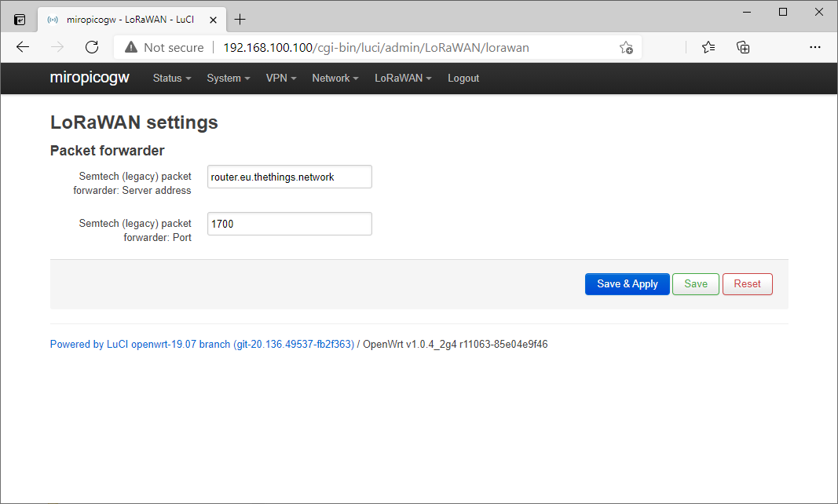Click the red Reset button

(x=747, y=284)
